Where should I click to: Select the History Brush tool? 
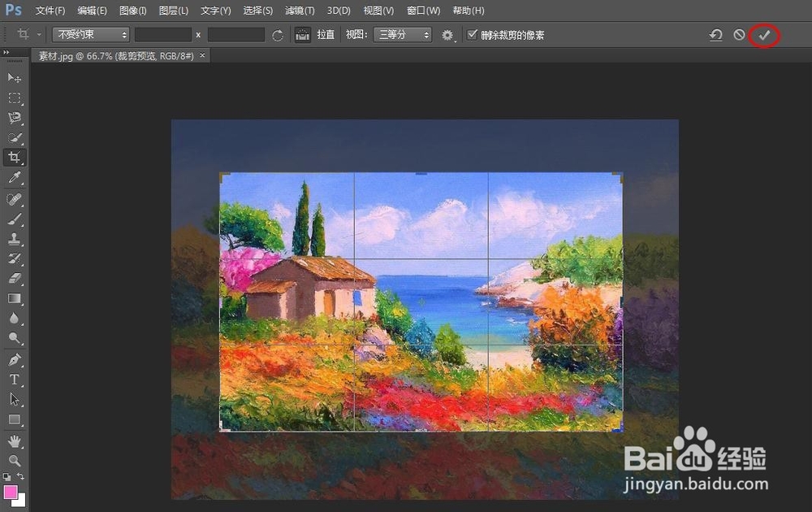click(x=14, y=258)
